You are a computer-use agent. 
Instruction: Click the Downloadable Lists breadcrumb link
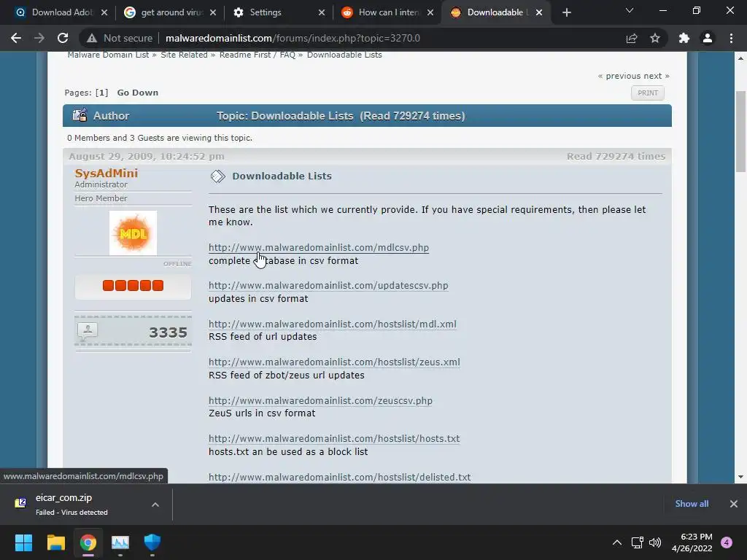344,55
